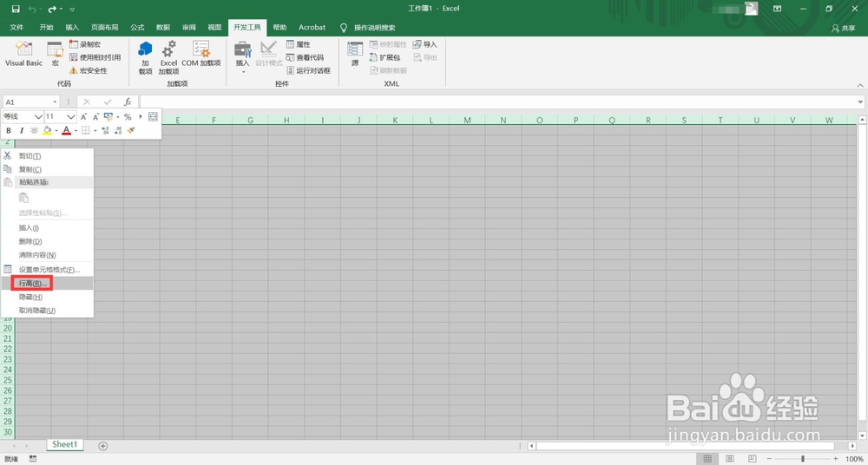Collapse the ribbon with the chevron
The height and width of the screenshot is (465, 868).
(x=860, y=85)
